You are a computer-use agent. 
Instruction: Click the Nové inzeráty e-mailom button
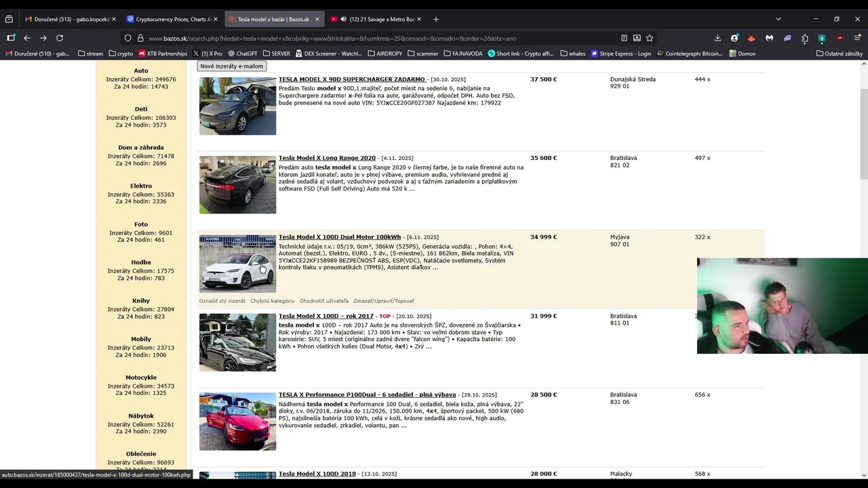(231, 66)
